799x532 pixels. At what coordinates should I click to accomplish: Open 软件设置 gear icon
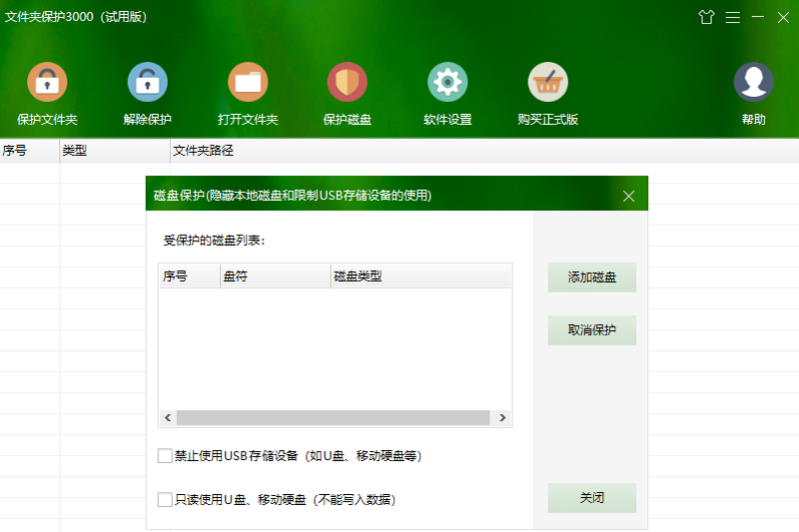point(447,82)
